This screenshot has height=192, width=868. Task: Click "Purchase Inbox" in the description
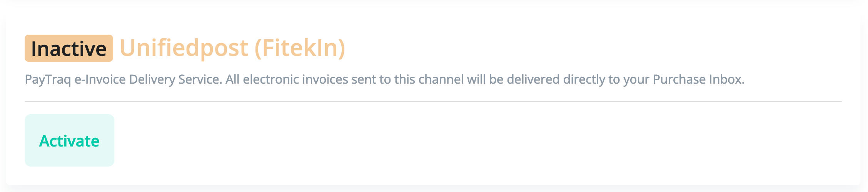(x=698, y=79)
